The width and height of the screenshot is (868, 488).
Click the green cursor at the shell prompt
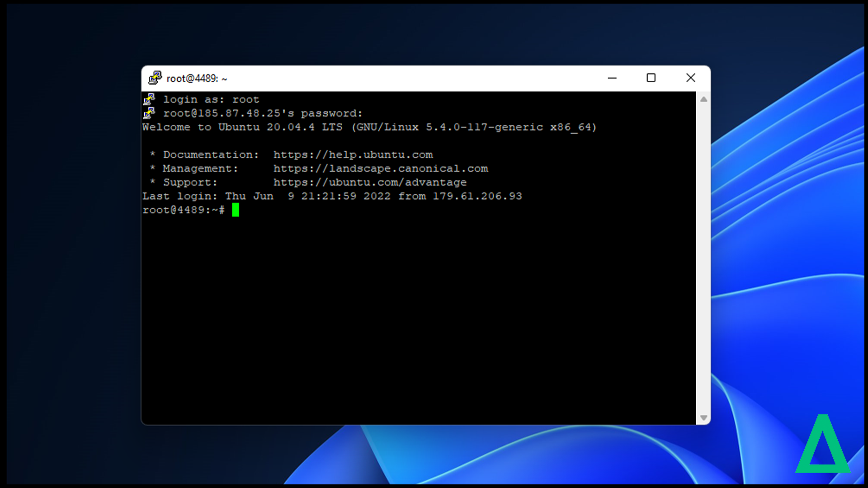tap(236, 210)
